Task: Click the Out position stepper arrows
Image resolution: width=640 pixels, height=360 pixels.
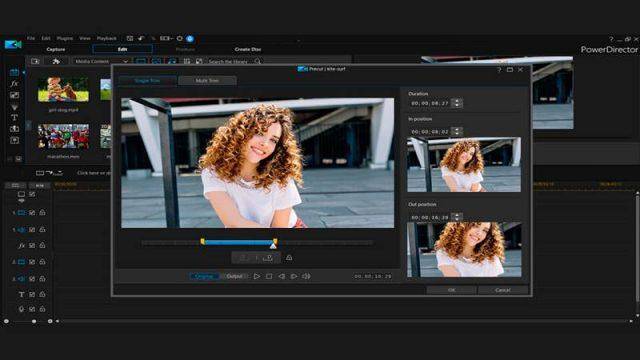Action: click(x=457, y=217)
